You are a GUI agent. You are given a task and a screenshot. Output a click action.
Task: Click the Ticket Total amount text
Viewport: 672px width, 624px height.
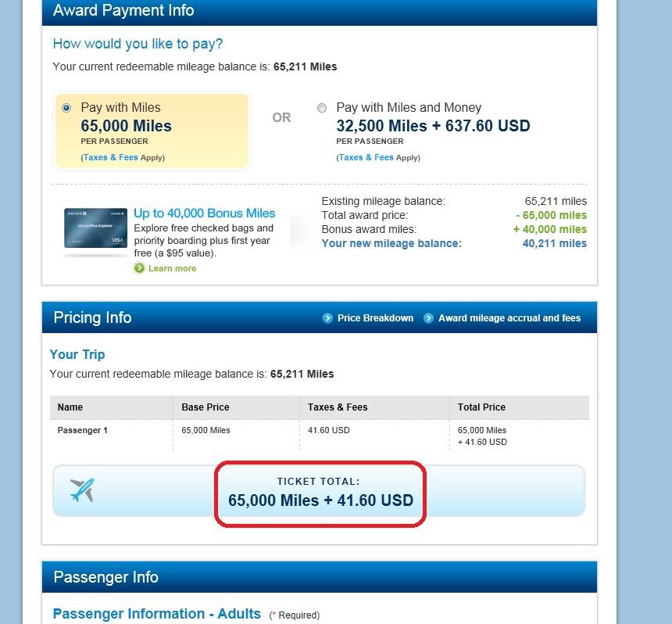click(x=320, y=500)
